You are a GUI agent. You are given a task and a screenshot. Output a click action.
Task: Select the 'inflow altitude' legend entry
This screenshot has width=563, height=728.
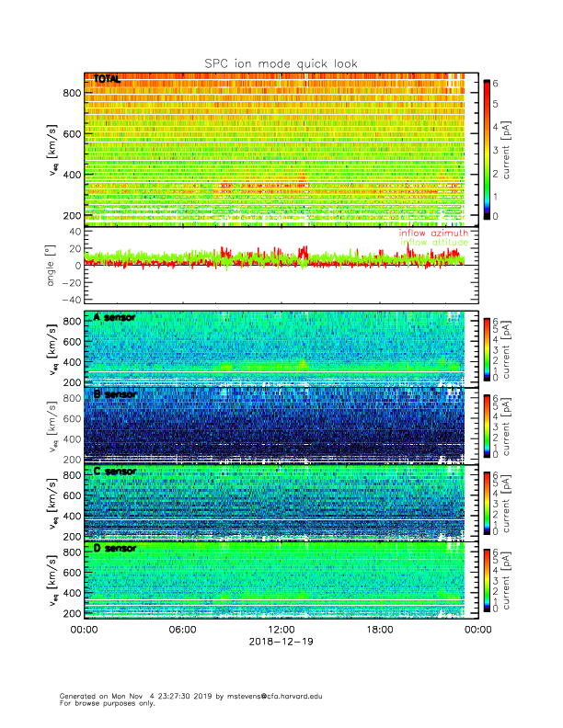click(433, 243)
